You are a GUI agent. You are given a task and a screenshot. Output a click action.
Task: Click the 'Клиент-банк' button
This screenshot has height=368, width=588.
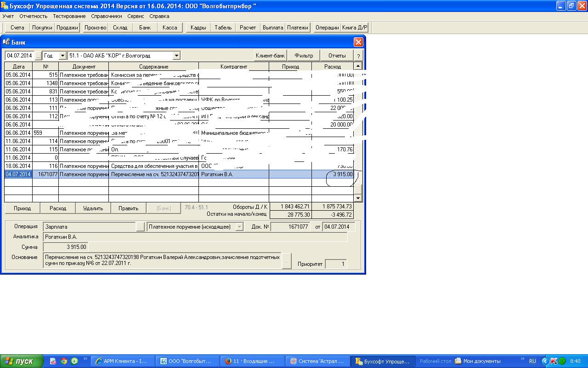[271, 56]
